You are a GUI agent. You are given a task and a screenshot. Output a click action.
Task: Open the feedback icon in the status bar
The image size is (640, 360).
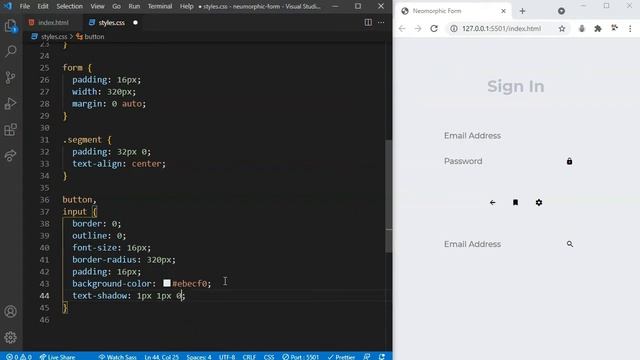(367, 357)
